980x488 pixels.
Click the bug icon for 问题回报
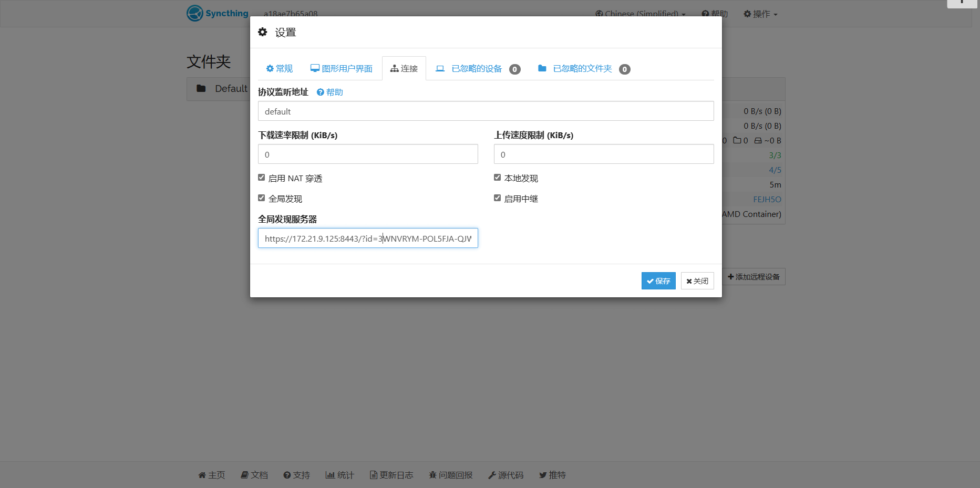coord(432,475)
